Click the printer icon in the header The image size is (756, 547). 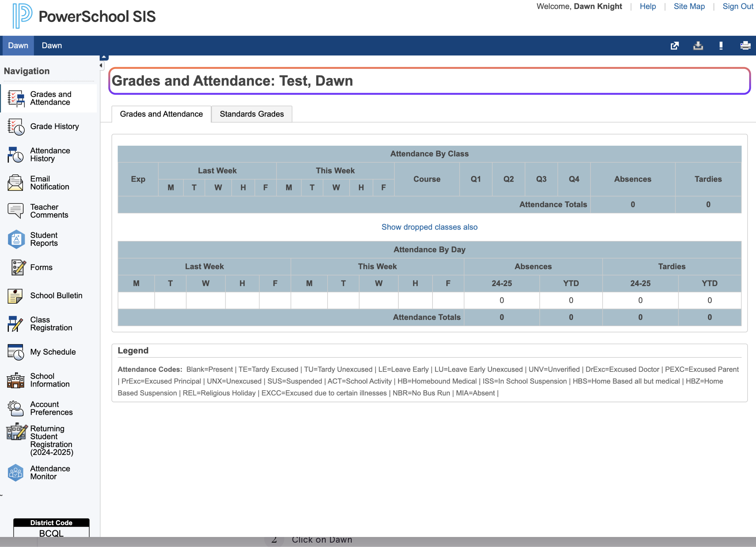pos(745,45)
